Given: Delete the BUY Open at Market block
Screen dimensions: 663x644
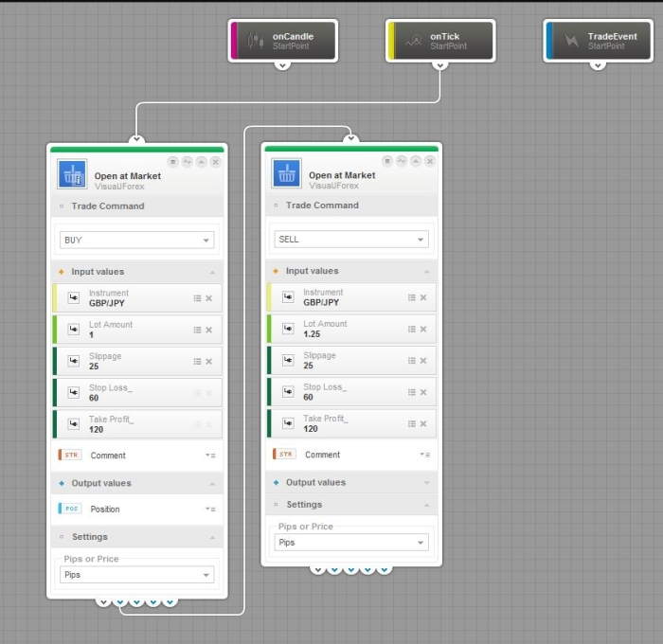Looking at the screenshot, I should [x=216, y=162].
